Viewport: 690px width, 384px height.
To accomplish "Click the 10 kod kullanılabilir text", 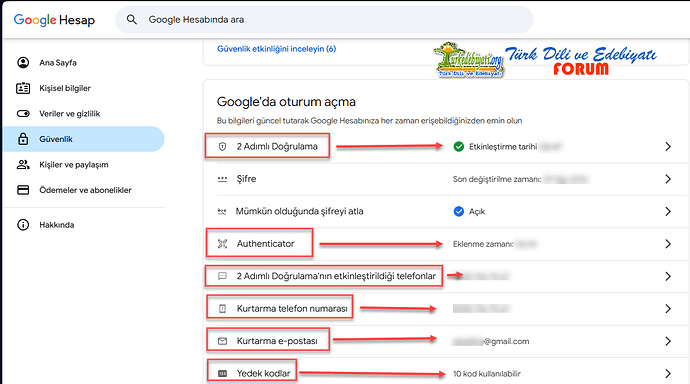I will point(487,374).
